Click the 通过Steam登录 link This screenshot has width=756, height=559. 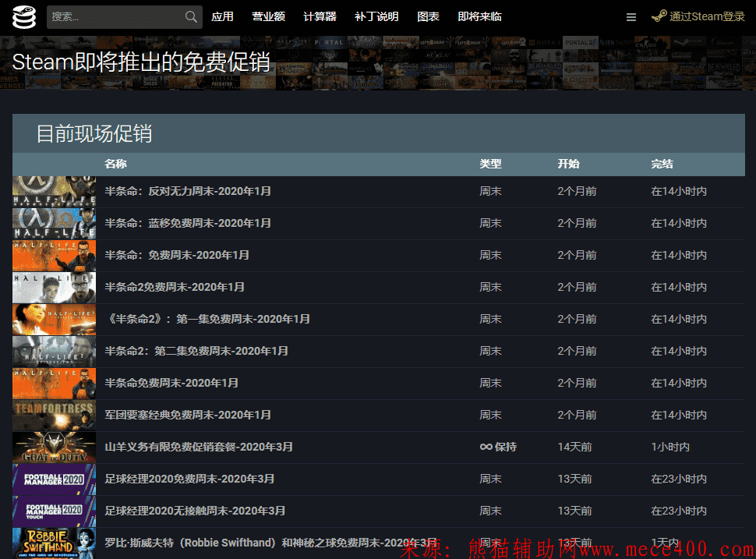point(707,17)
